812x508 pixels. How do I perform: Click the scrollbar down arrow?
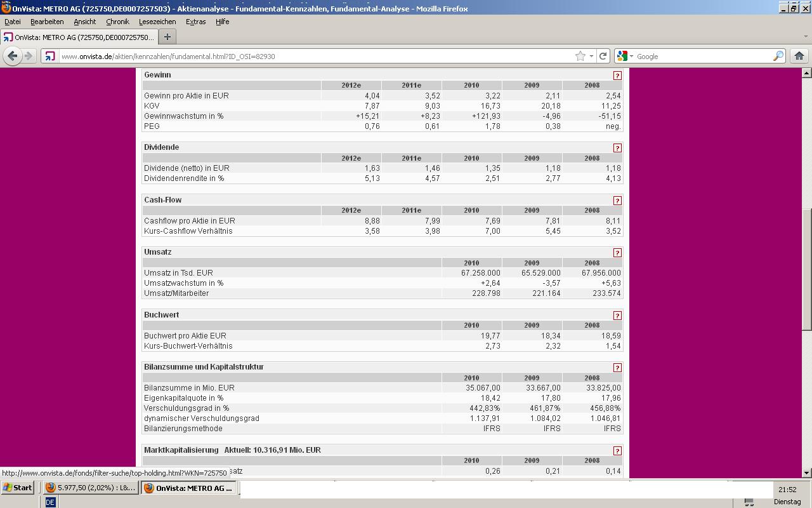[x=807, y=472]
